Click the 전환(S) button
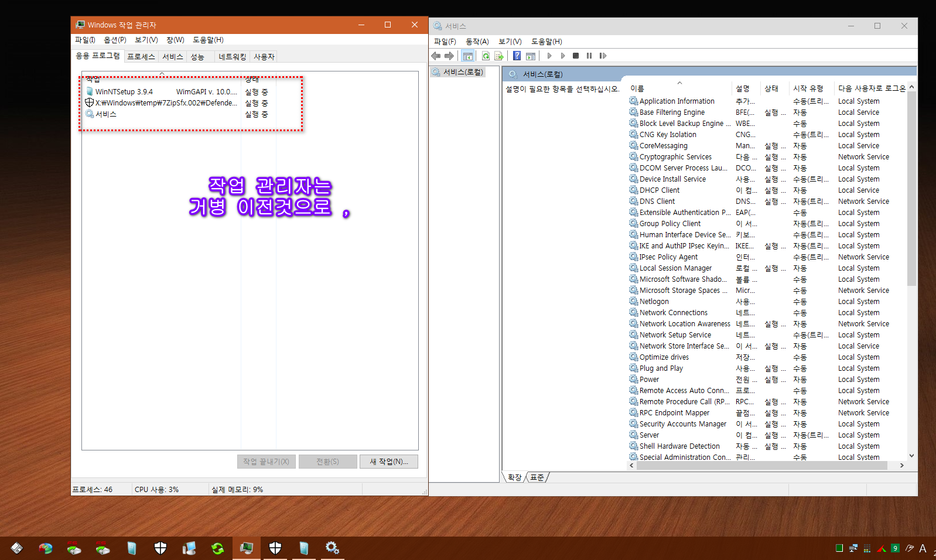936x560 pixels. pyautogui.click(x=328, y=462)
